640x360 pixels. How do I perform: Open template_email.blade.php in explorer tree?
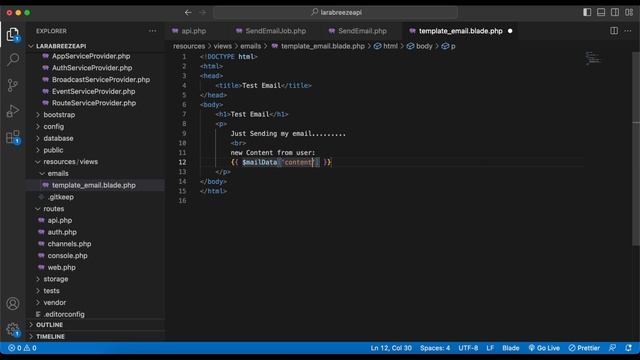(x=94, y=185)
